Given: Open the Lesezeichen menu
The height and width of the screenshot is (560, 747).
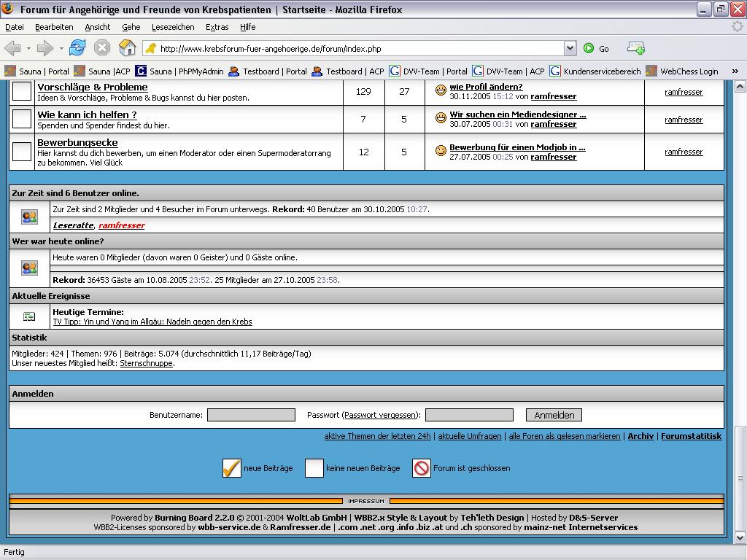Looking at the screenshot, I should [173, 27].
